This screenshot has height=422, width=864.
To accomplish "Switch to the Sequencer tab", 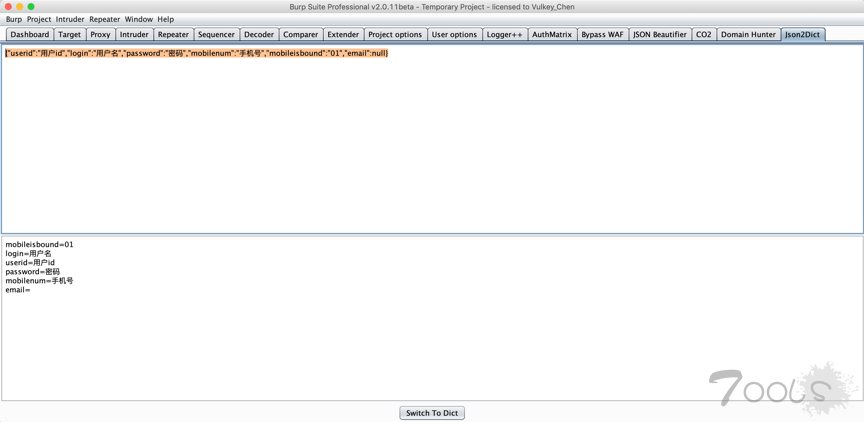I will click(216, 34).
